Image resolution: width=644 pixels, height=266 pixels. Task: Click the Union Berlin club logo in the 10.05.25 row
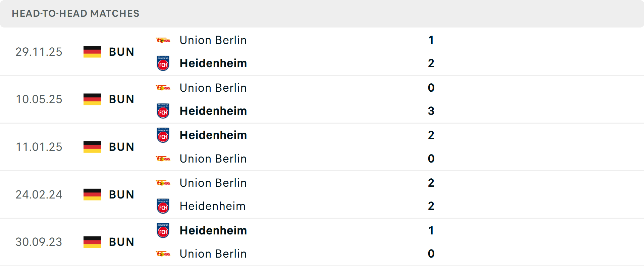click(163, 88)
